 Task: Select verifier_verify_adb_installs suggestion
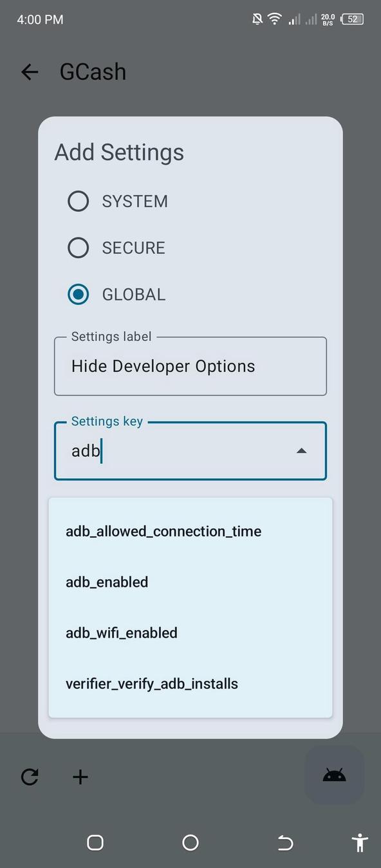click(x=152, y=683)
